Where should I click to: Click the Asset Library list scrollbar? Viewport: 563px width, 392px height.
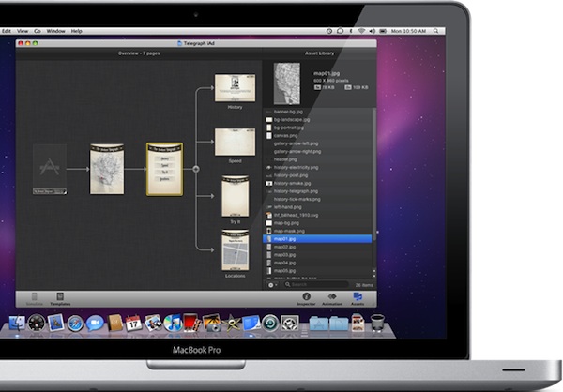(x=373, y=188)
